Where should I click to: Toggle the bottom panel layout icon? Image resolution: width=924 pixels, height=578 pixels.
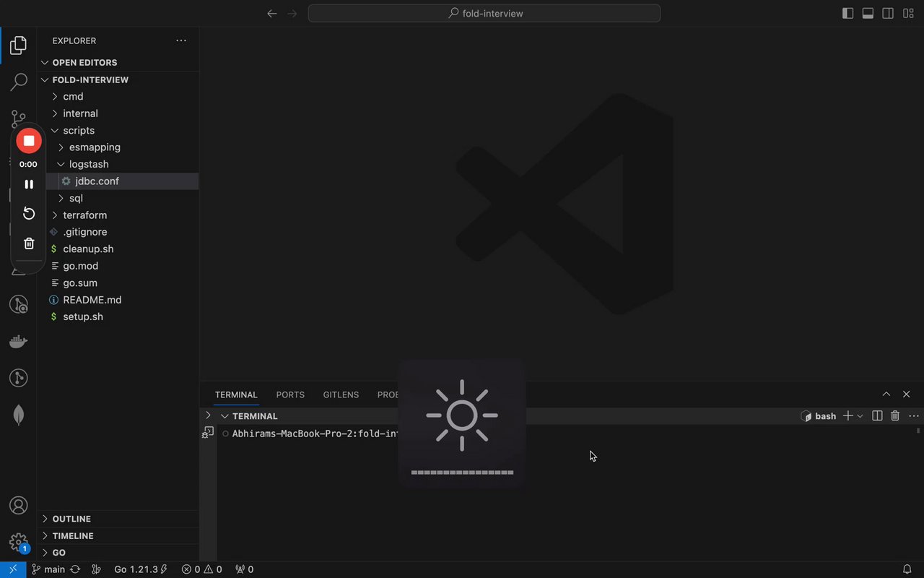click(868, 13)
